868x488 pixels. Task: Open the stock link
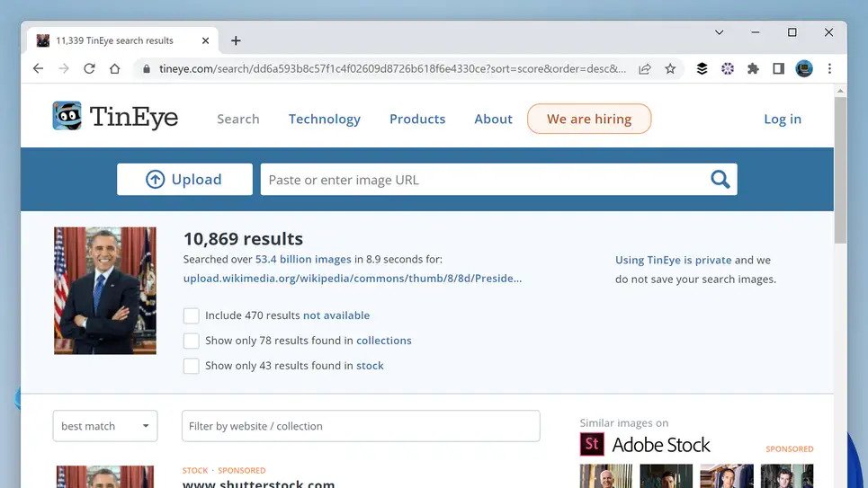click(370, 366)
